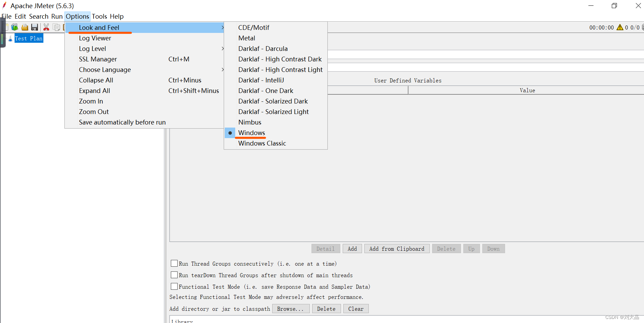Viewport: 644px width, 323px height.
Task: Click Collapse All menu entry
Action: click(144, 80)
